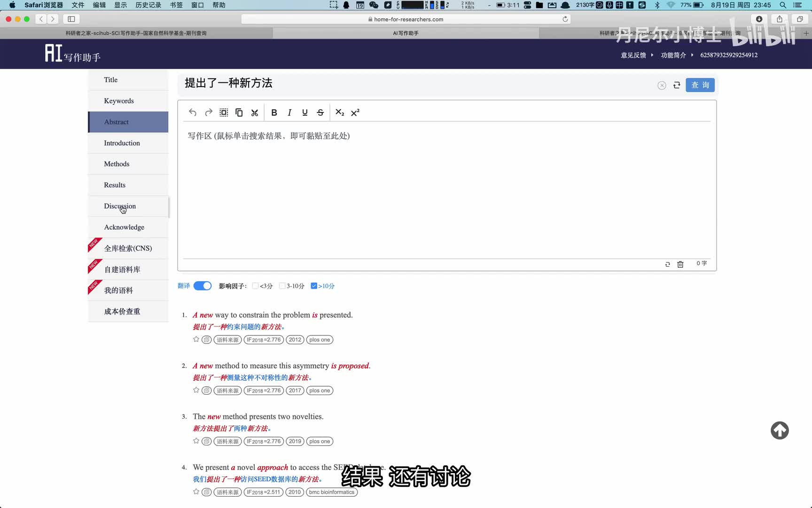Image resolution: width=812 pixels, height=508 pixels.
Task: Click the trash icon below writing area
Action: point(680,264)
